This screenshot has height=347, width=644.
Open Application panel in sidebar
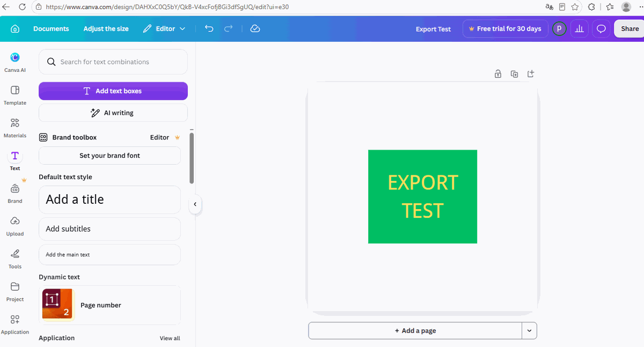point(15,324)
